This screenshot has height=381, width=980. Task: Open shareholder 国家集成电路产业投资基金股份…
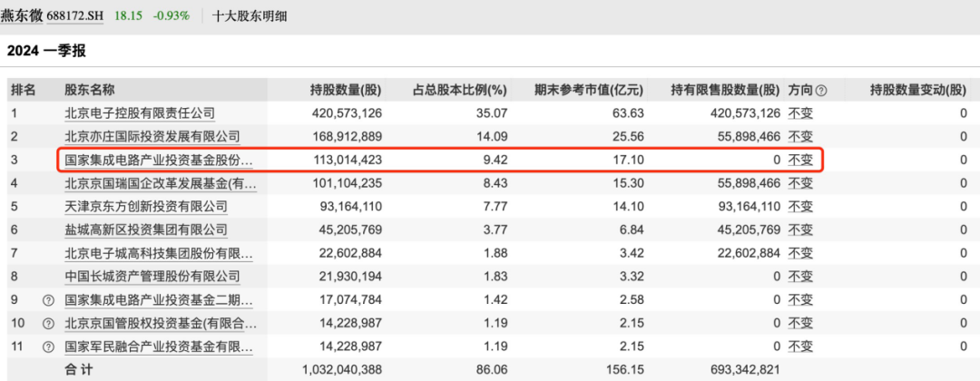coord(160,160)
